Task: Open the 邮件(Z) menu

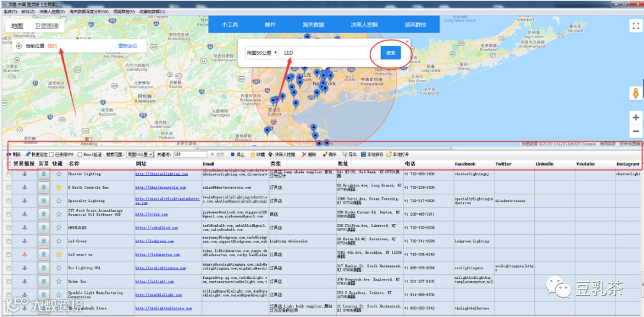Action: click(x=28, y=11)
